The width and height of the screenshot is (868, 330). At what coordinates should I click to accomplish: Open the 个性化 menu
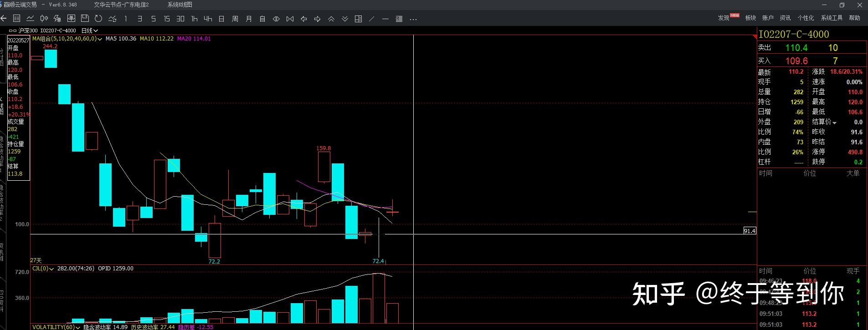point(806,18)
